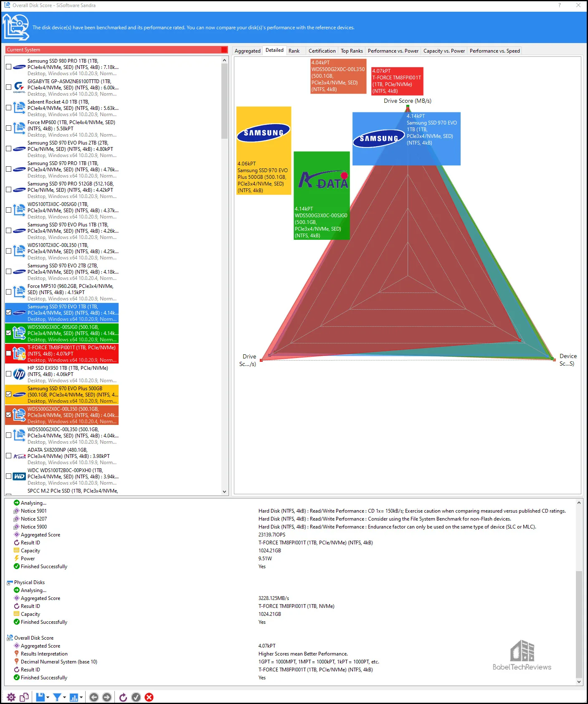Open the save icon dropdown arrow
588x704 pixels.
point(48,697)
